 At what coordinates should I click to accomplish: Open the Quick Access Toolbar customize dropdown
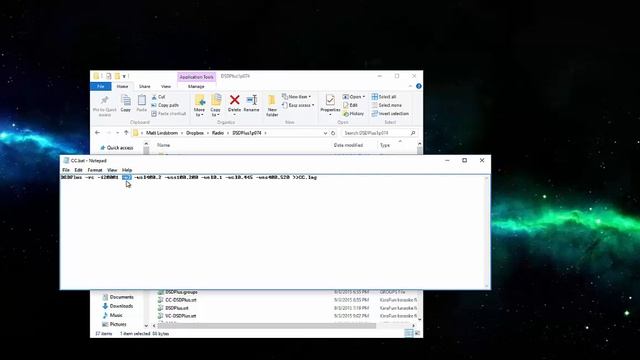coord(124,76)
